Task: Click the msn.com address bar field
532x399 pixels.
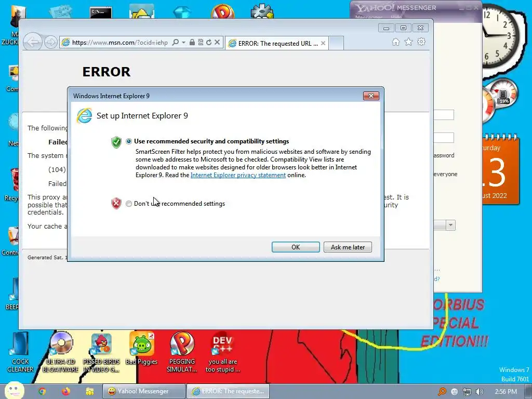Action: pos(119,43)
